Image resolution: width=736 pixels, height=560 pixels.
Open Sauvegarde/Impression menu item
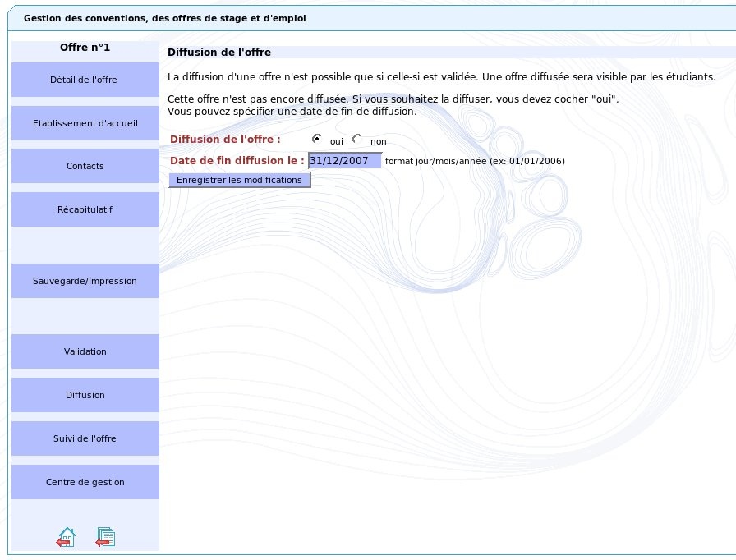[x=85, y=281]
